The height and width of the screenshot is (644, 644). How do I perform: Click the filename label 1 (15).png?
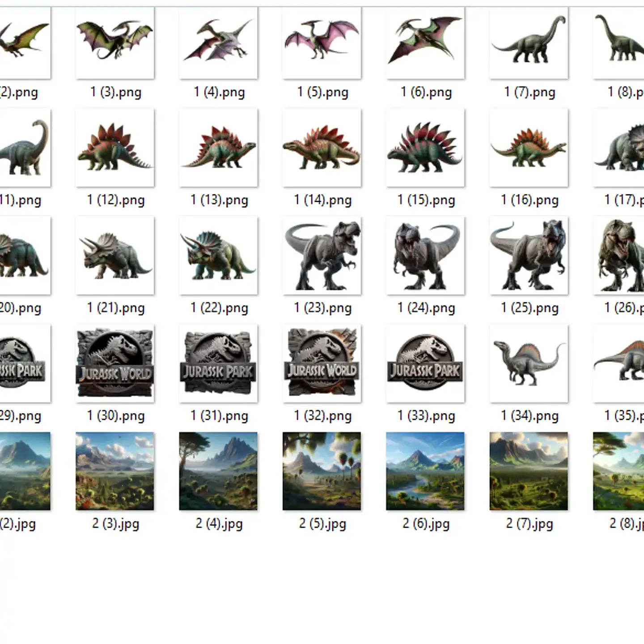pos(425,200)
